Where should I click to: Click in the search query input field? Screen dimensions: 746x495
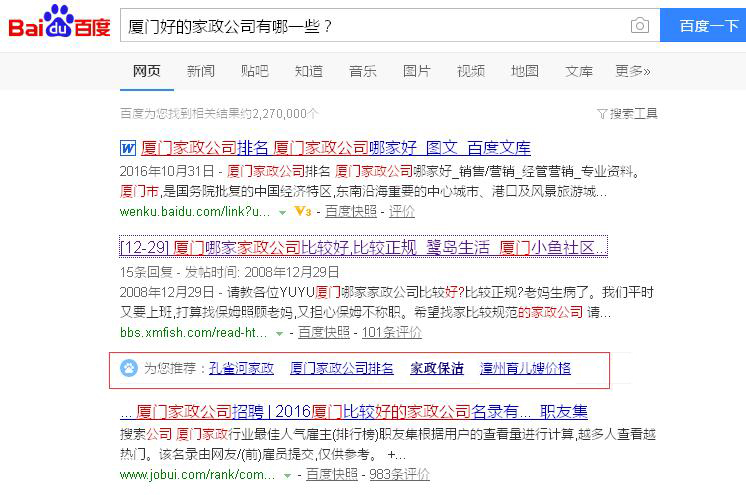point(370,25)
